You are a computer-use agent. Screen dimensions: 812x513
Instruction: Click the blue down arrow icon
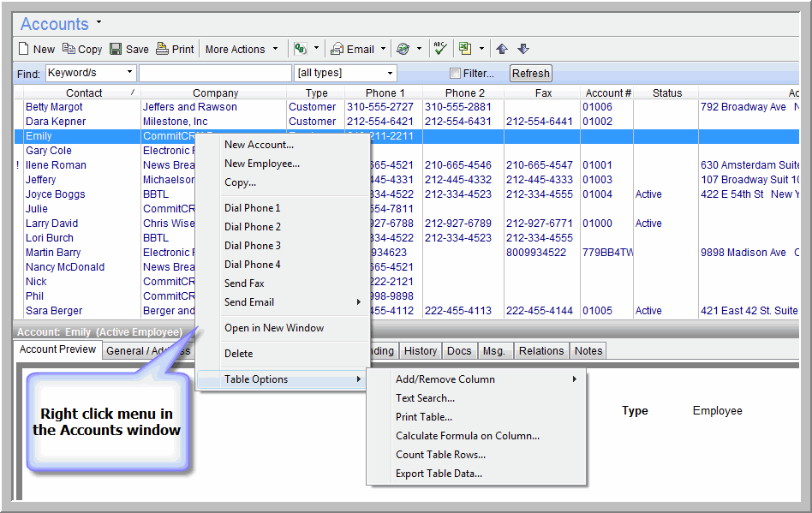(x=523, y=49)
